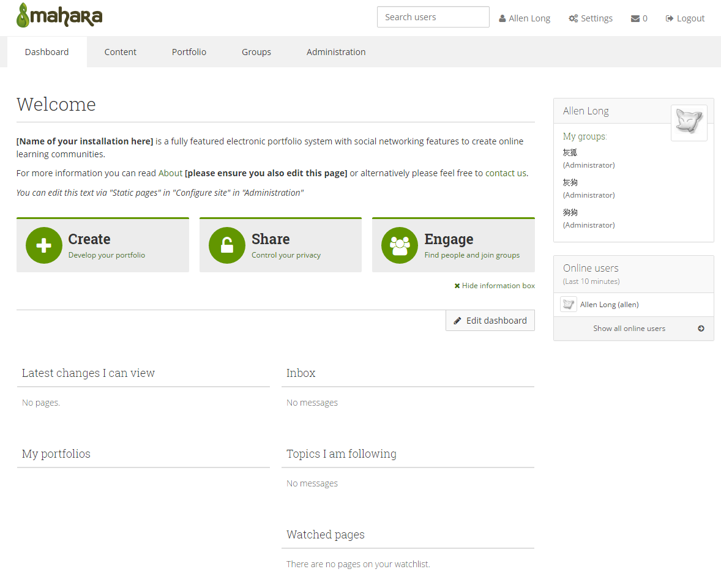This screenshot has height=588, width=721.
Task: Click the Edit dashboard button
Action: click(x=490, y=321)
